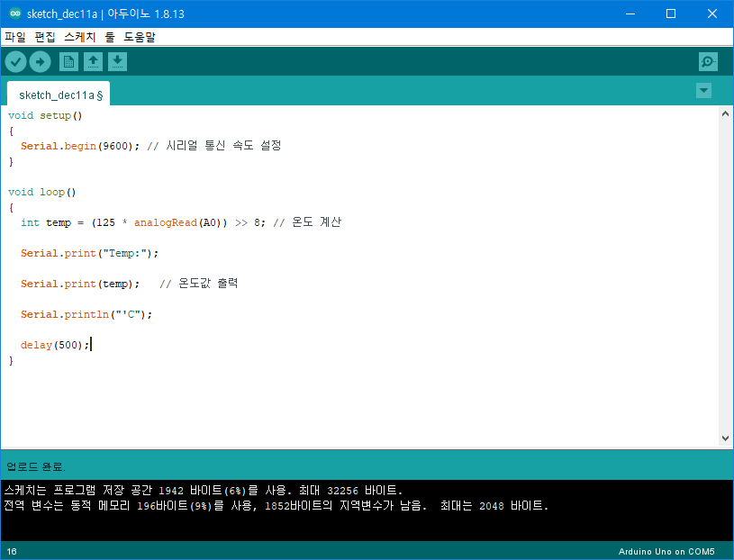This screenshot has height=560, width=734.
Task: Click the line number 16 in status bar
Action: 12,552
